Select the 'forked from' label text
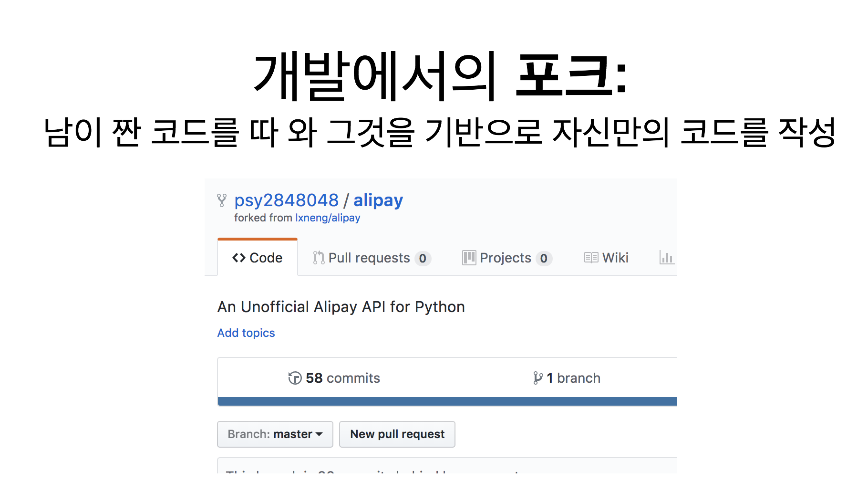 pyautogui.click(x=263, y=218)
